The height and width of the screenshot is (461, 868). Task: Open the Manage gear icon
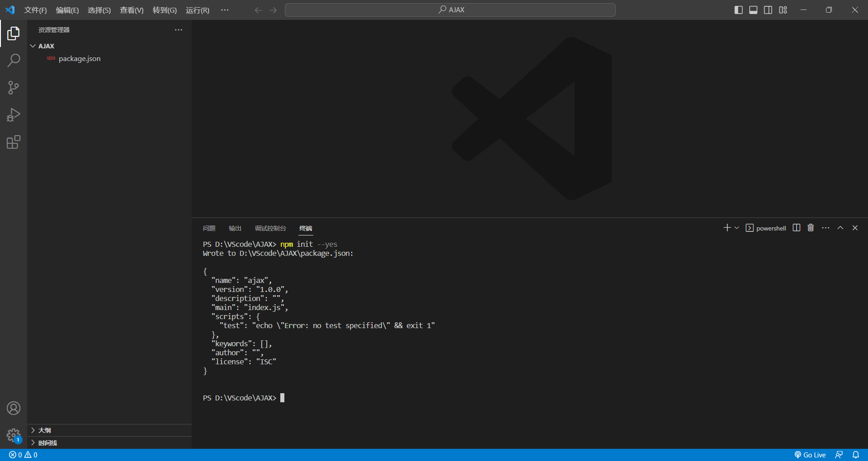14,435
